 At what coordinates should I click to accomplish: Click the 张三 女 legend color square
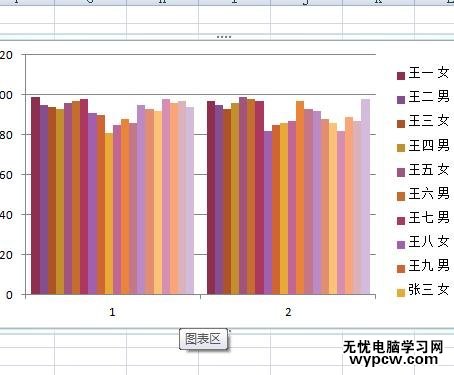tap(401, 293)
